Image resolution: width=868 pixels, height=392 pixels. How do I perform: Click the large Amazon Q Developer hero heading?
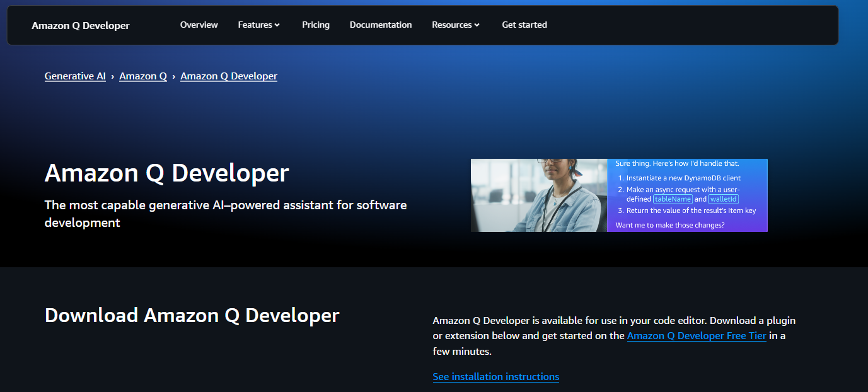[x=167, y=173]
